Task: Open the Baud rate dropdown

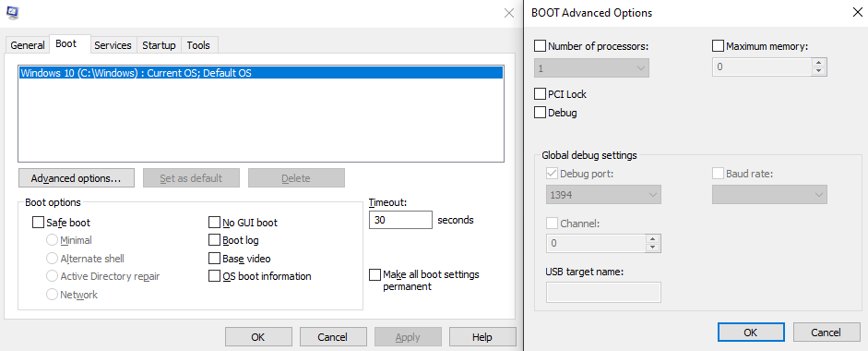Action: coord(769,195)
